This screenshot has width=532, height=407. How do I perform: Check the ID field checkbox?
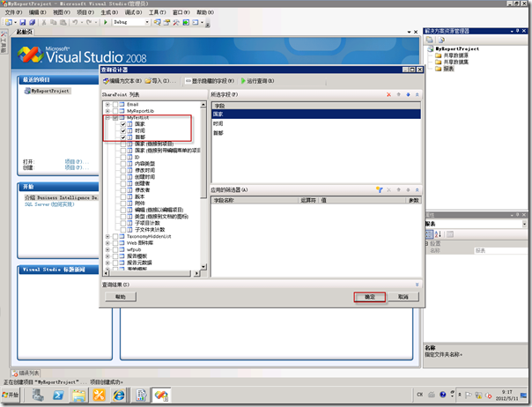[123, 157]
